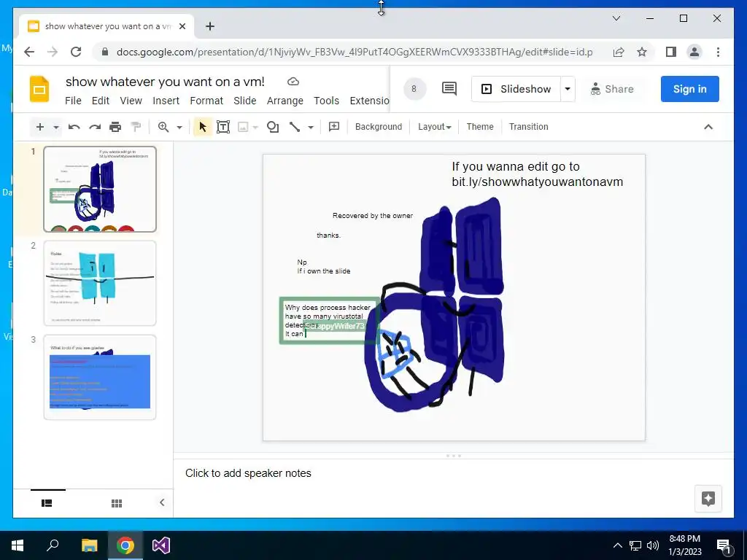Open new slide layout dropdown arrow
747x560 pixels.
(x=55, y=127)
